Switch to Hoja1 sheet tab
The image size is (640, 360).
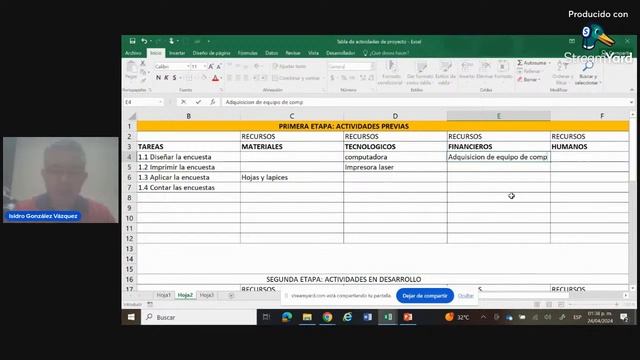[164, 295]
